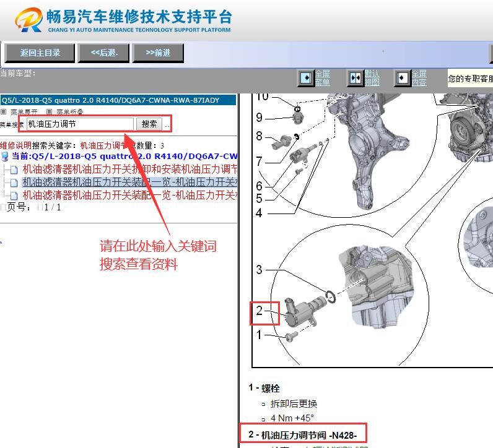The image size is (493, 448).
Task: Click the 4 Nm +45° torque line
Action: (x=292, y=418)
